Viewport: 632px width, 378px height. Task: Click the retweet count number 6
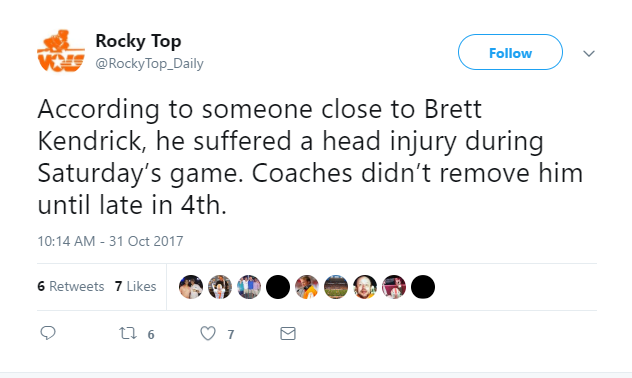(x=151, y=334)
